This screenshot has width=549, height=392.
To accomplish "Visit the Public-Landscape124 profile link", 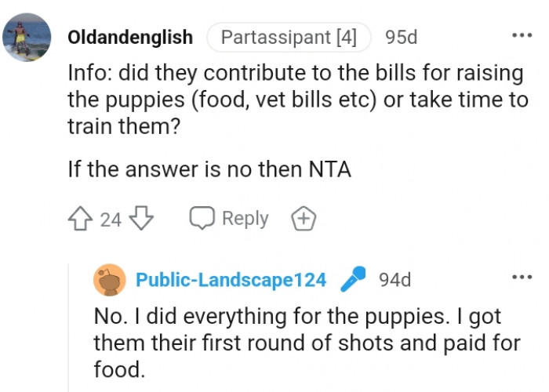I will click(231, 280).
